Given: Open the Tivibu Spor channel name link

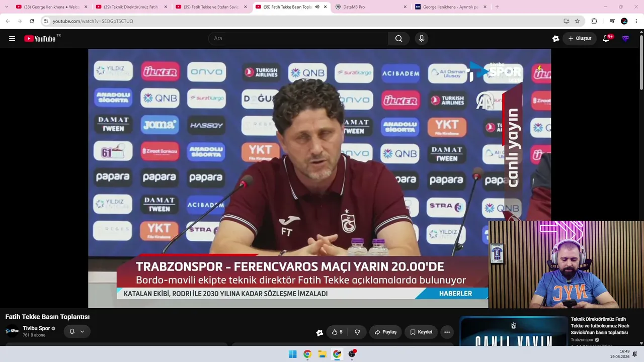Looking at the screenshot, I should 36,328.
